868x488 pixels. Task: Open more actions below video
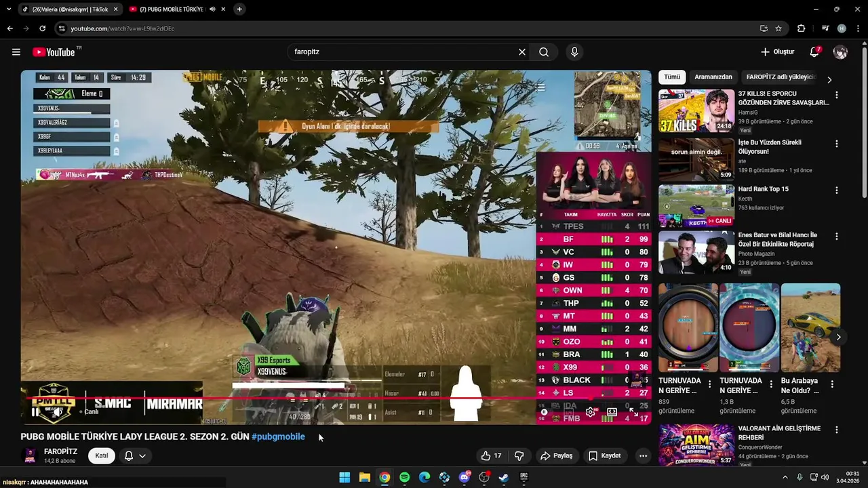(x=643, y=455)
